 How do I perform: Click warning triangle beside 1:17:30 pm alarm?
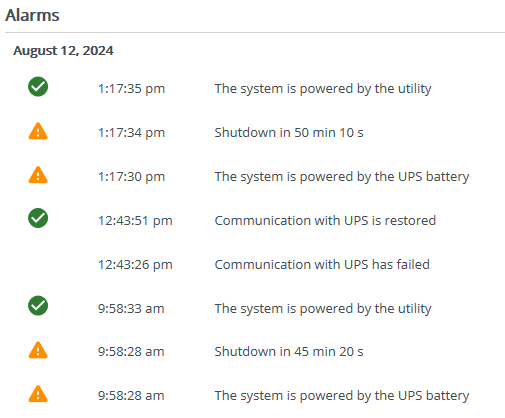(38, 175)
